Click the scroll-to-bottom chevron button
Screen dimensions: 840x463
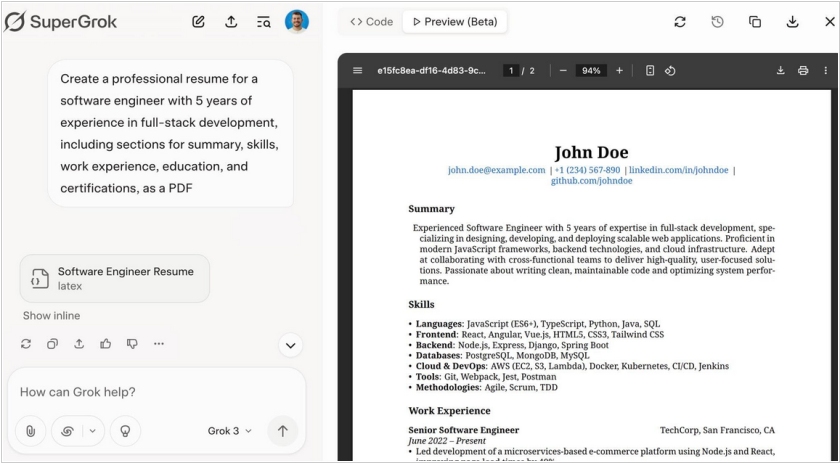pos(290,346)
